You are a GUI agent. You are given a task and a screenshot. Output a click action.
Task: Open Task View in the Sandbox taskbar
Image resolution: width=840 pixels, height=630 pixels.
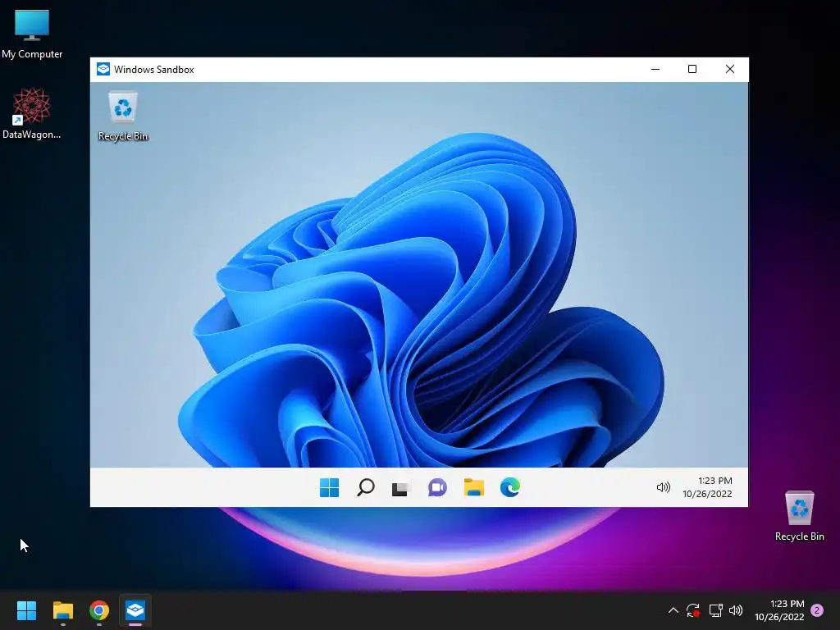point(400,489)
